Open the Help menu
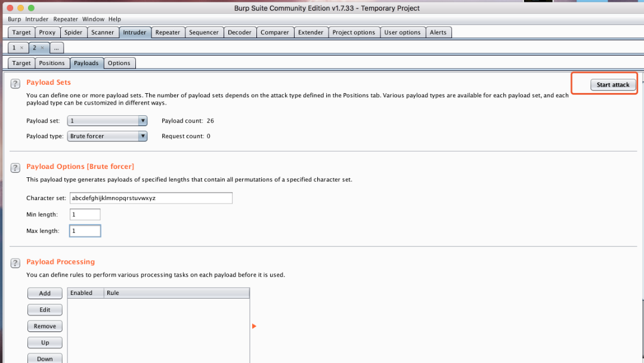Viewport: 644px width, 363px height. point(114,19)
